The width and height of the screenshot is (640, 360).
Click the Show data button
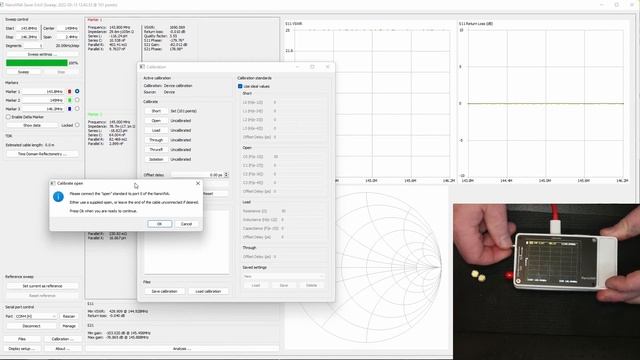32,125
